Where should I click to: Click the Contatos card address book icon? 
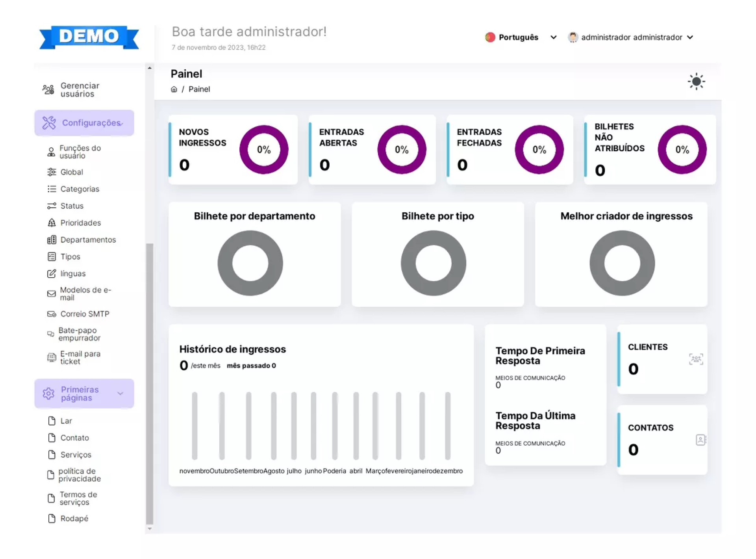(700, 440)
